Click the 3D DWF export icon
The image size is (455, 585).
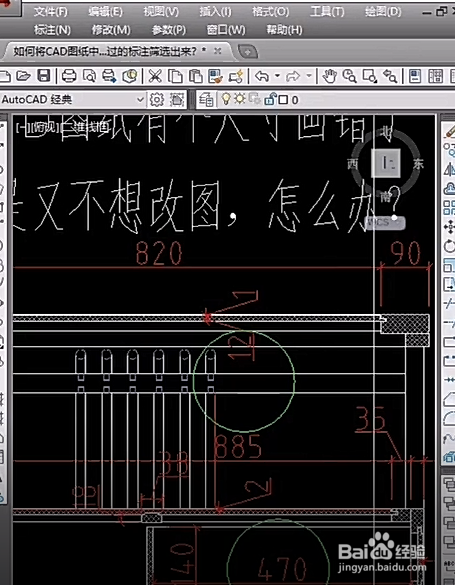tap(130, 76)
